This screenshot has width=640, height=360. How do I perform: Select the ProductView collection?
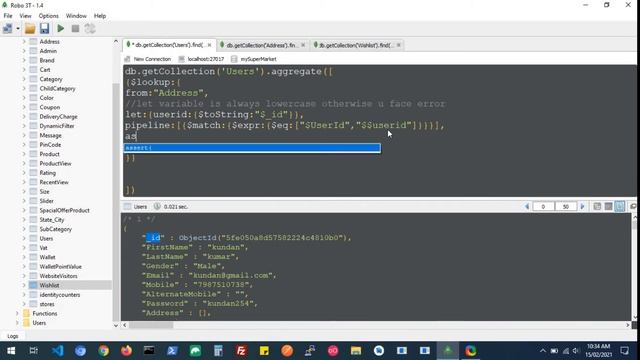click(56, 164)
